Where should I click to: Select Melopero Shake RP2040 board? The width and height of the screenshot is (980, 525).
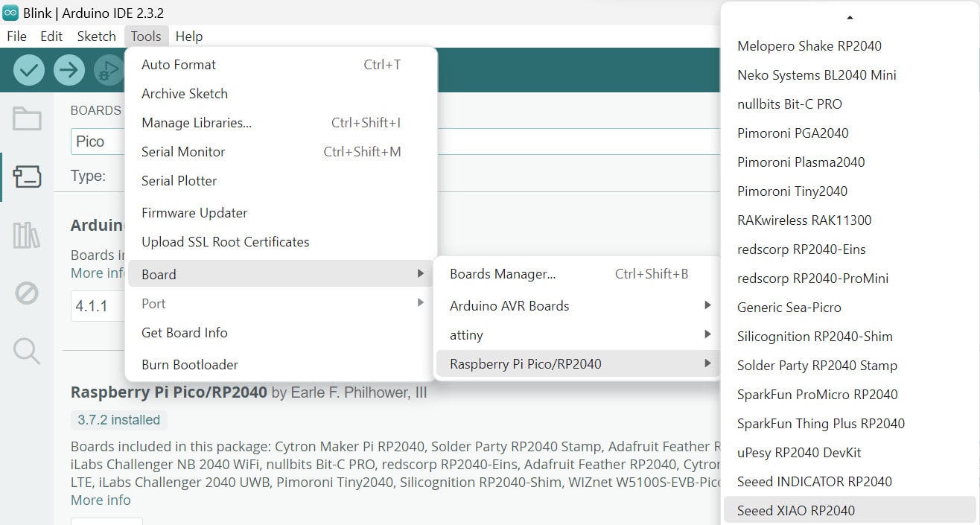tap(850, 46)
